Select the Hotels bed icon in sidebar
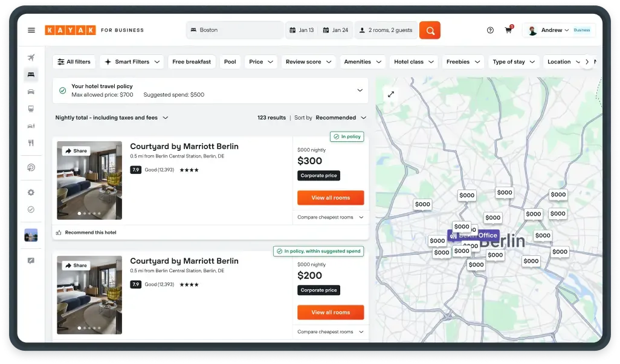 (31, 75)
